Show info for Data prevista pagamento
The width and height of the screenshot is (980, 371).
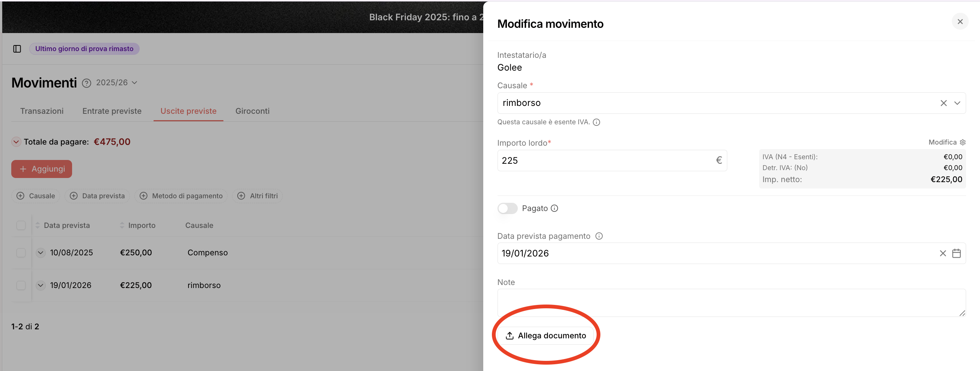tap(599, 236)
